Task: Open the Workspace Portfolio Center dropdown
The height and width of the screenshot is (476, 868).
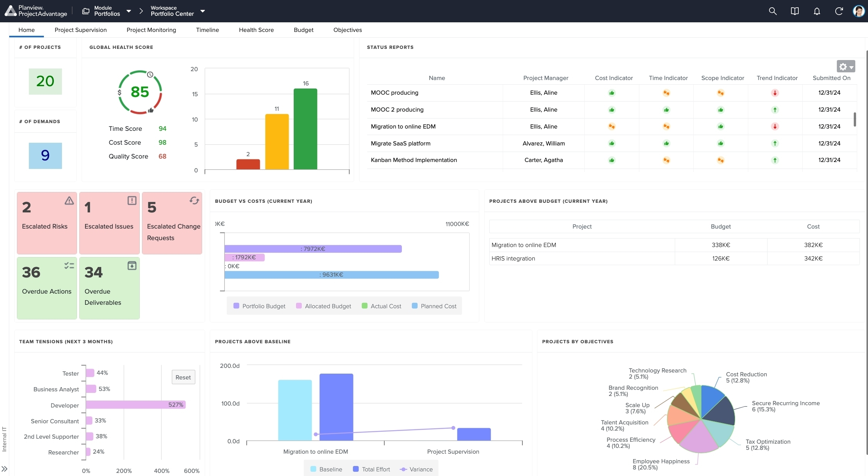Action: tap(203, 11)
